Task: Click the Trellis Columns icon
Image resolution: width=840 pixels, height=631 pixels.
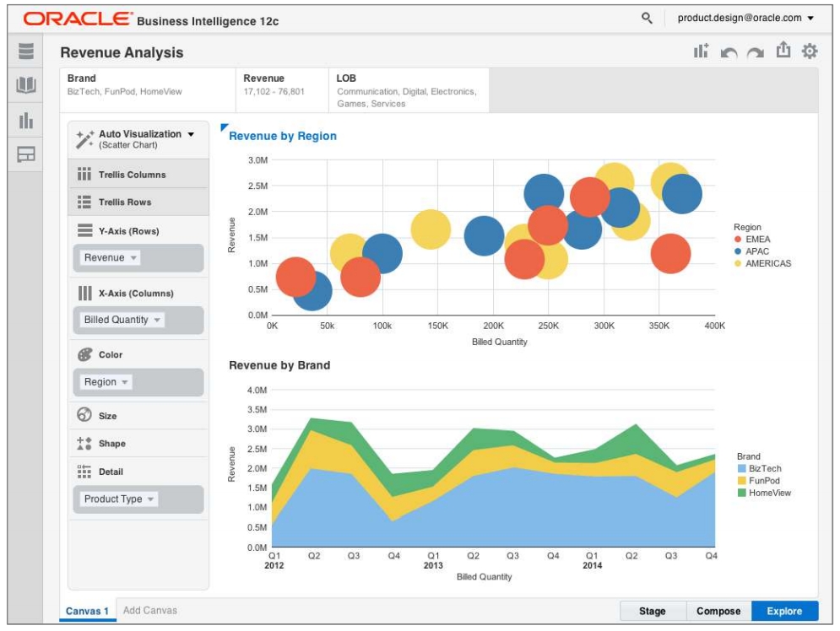Action: tap(84, 174)
